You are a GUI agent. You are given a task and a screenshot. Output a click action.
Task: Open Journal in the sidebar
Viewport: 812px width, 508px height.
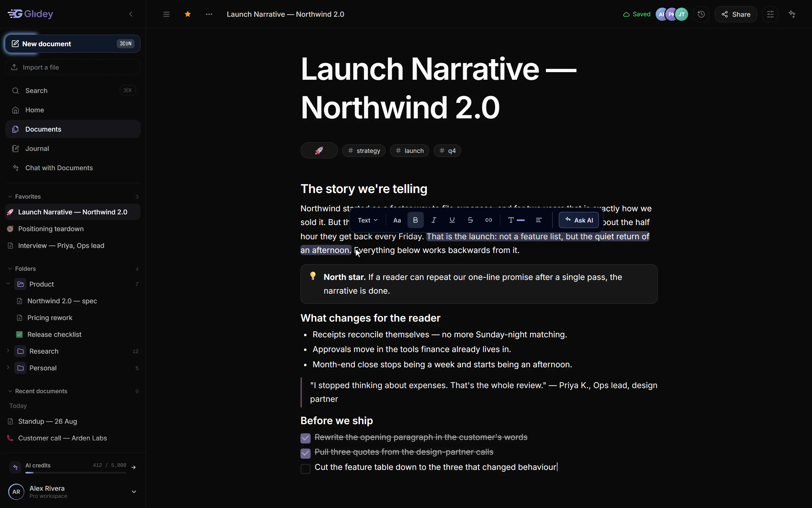pyautogui.click(x=73, y=149)
